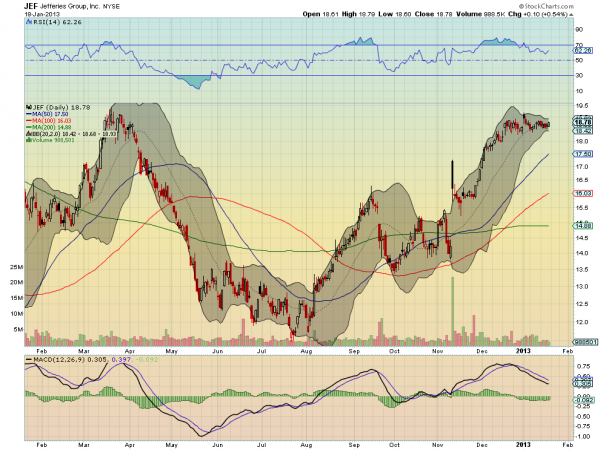Click Nov month label under the MACD panel

point(438,445)
